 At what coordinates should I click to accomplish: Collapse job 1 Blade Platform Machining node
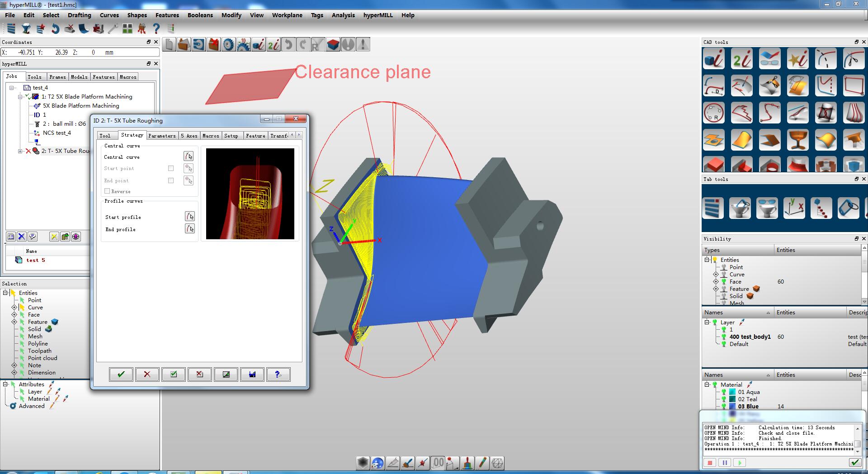pos(20,97)
